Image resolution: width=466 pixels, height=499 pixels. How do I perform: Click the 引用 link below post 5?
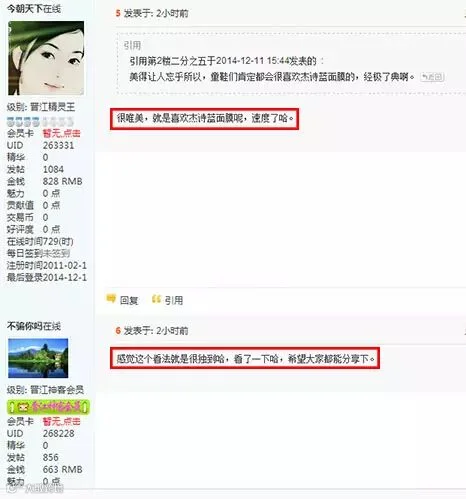[174, 300]
